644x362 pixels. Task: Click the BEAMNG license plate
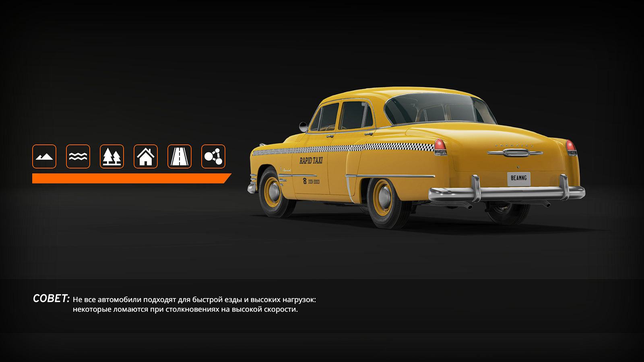(x=519, y=179)
